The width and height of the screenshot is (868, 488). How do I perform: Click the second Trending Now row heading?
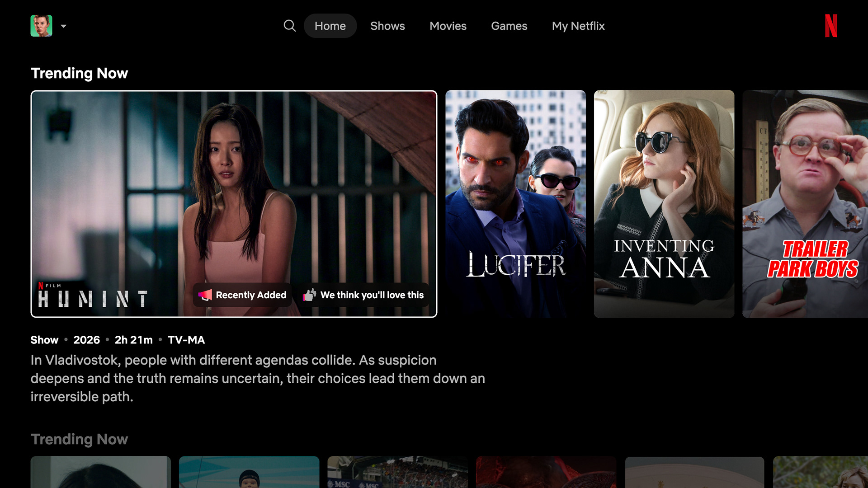[79, 439]
